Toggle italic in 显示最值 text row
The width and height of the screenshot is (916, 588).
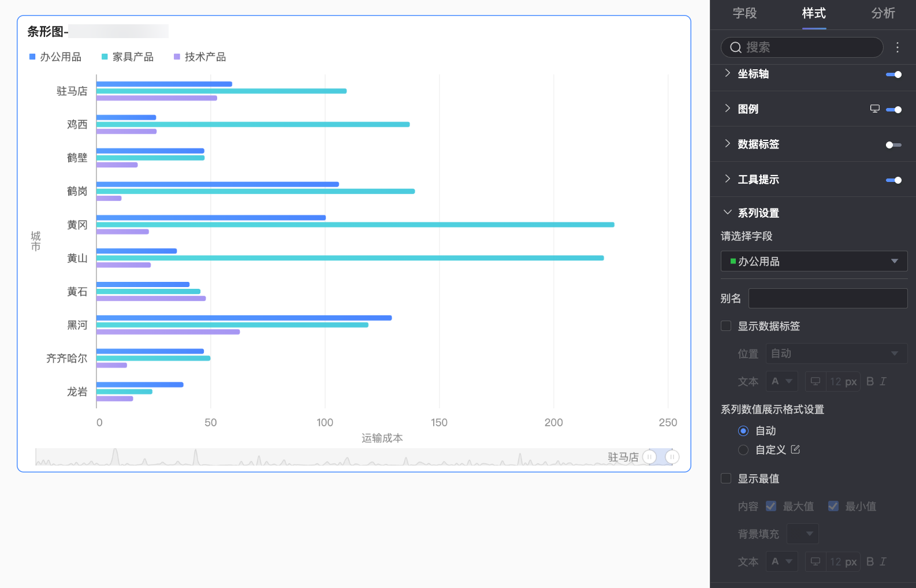coord(883,561)
